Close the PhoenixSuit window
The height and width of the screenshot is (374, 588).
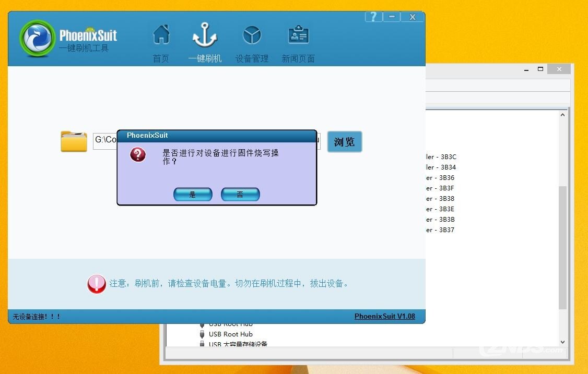point(413,17)
